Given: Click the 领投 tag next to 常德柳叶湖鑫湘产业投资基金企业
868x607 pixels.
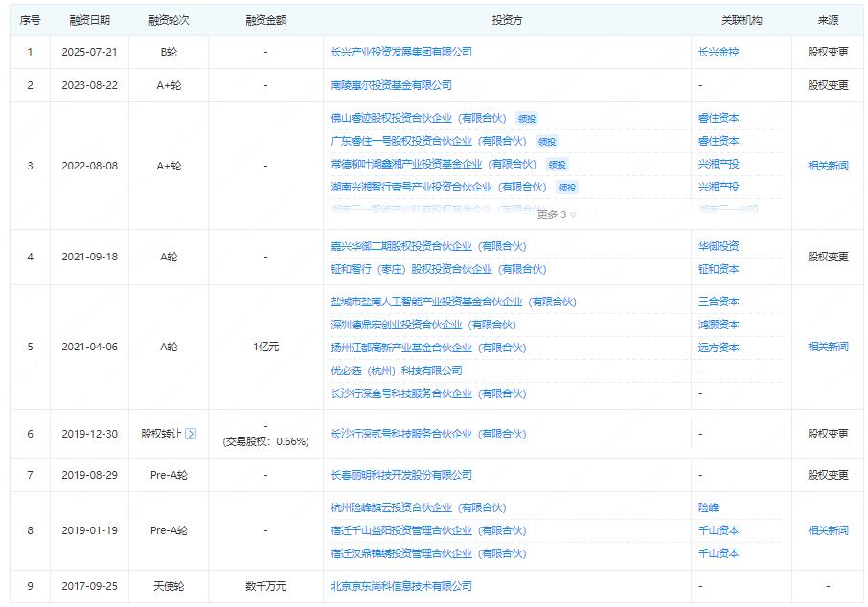Looking at the screenshot, I should coord(557,165).
